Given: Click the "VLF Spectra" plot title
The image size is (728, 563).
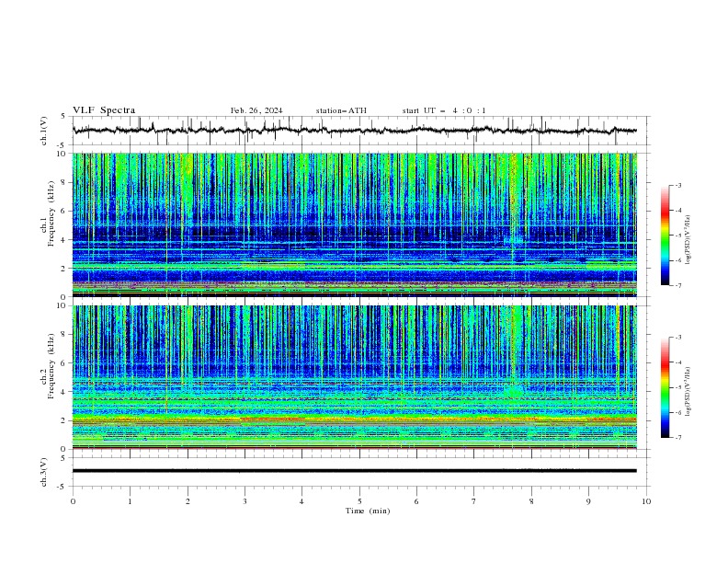Looking at the screenshot, I should pyautogui.click(x=104, y=110).
